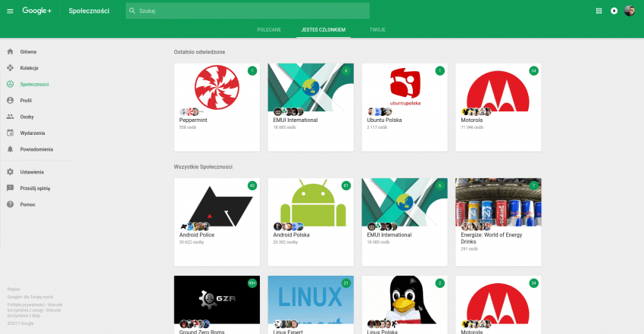The image size is (644, 334).
Task: Open Energize: World of Energy Drinks card
Action: point(499,222)
